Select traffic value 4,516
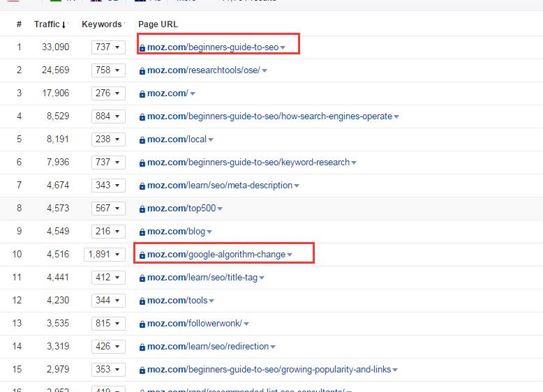The width and height of the screenshot is (543, 392). (x=58, y=255)
